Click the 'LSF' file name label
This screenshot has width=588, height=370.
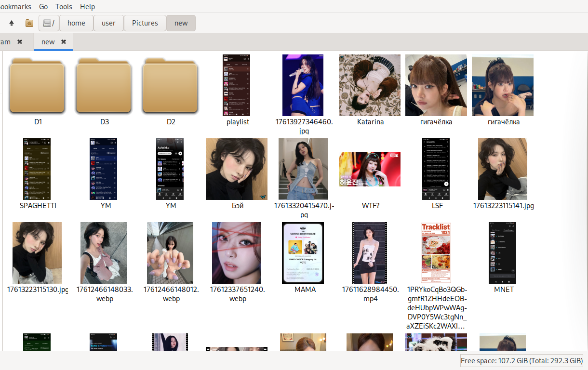437,206
